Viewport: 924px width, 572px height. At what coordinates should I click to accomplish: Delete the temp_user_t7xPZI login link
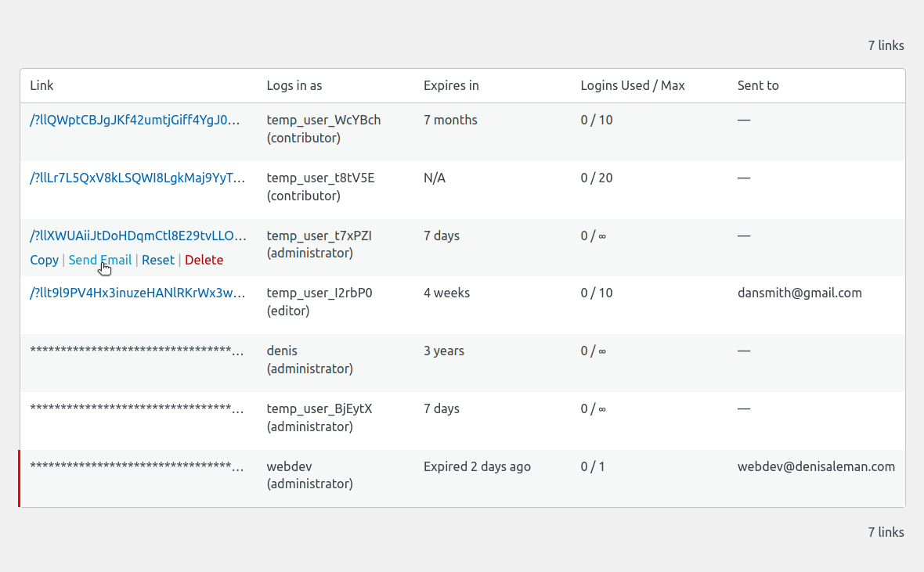click(x=204, y=260)
